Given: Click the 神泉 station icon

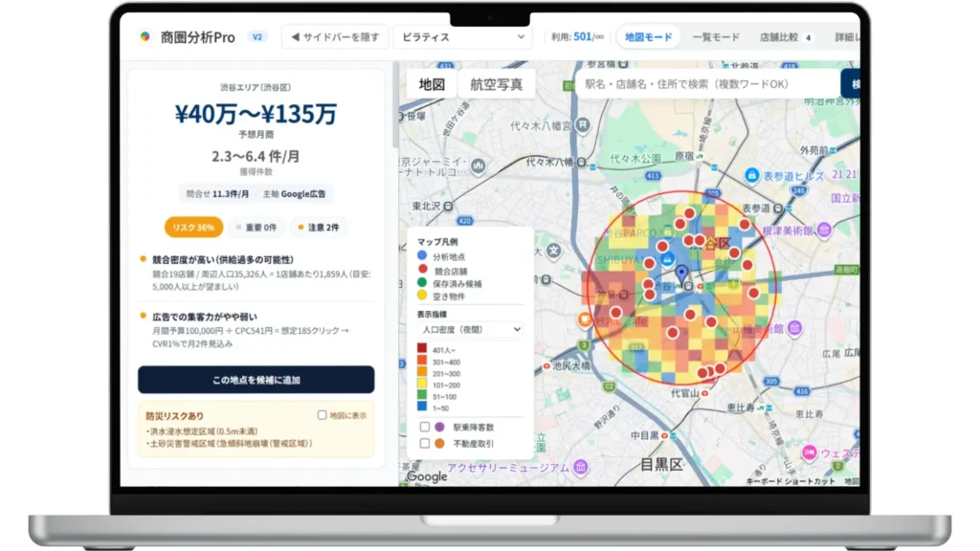Looking at the screenshot, I should pos(624,295).
